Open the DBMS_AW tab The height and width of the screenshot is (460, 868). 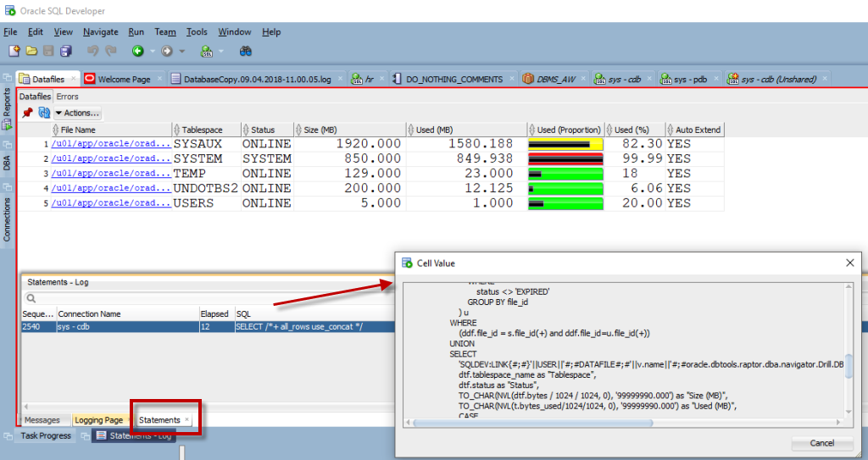(555, 79)
